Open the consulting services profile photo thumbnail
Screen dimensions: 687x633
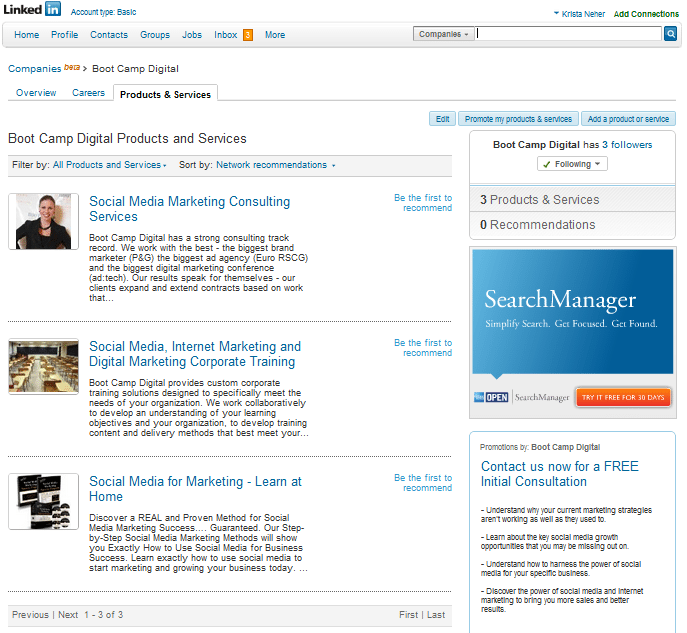[x=43, y=221]
